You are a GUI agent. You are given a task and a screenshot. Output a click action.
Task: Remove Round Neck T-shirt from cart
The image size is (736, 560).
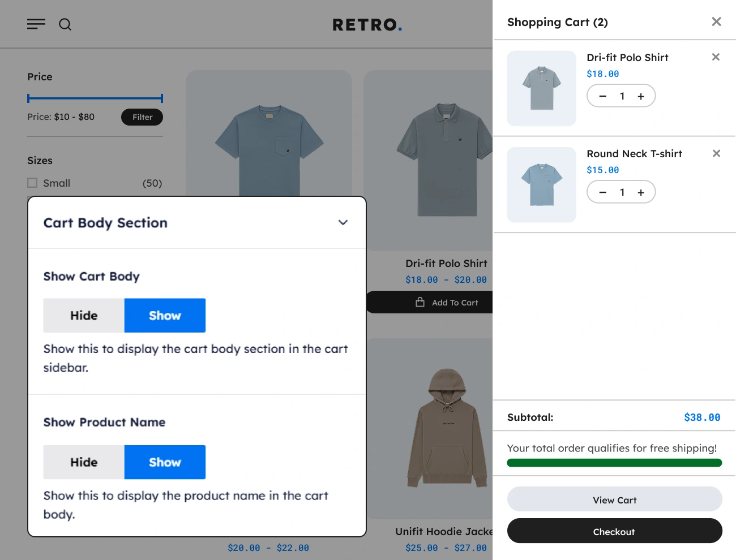pos(716,153)
